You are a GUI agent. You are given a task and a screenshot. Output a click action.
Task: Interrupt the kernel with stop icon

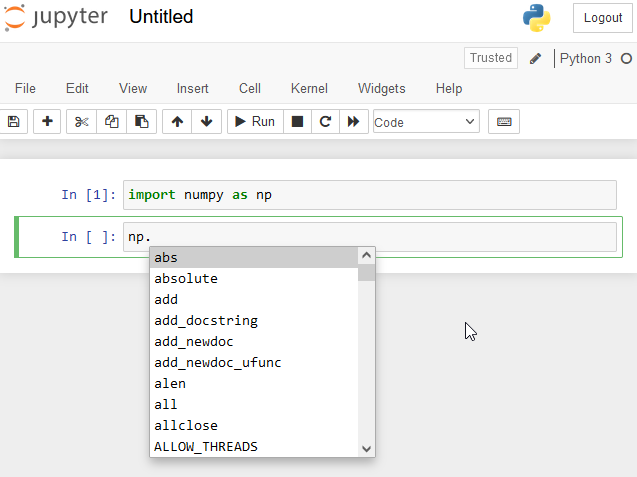(x=297, y=122)
